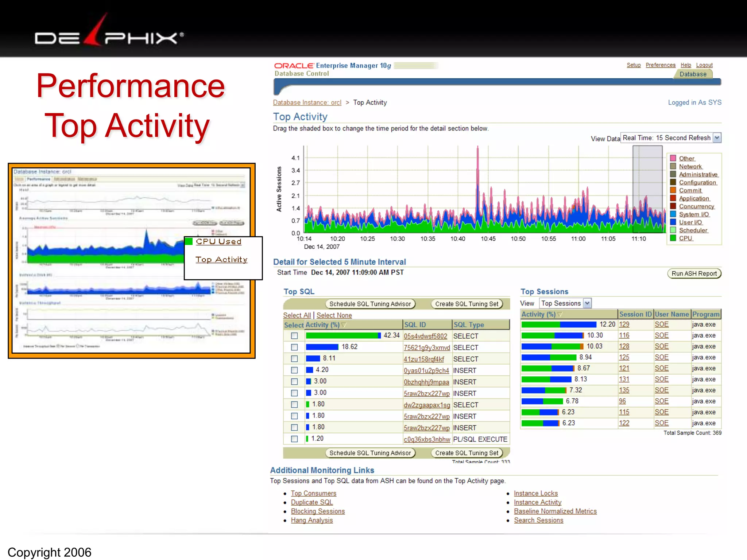Click the CPU legend swatch

(673, 238)
